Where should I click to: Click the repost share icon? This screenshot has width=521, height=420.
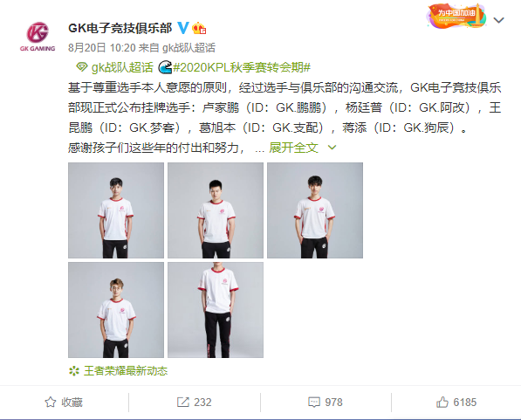click(x=182, y=402)
